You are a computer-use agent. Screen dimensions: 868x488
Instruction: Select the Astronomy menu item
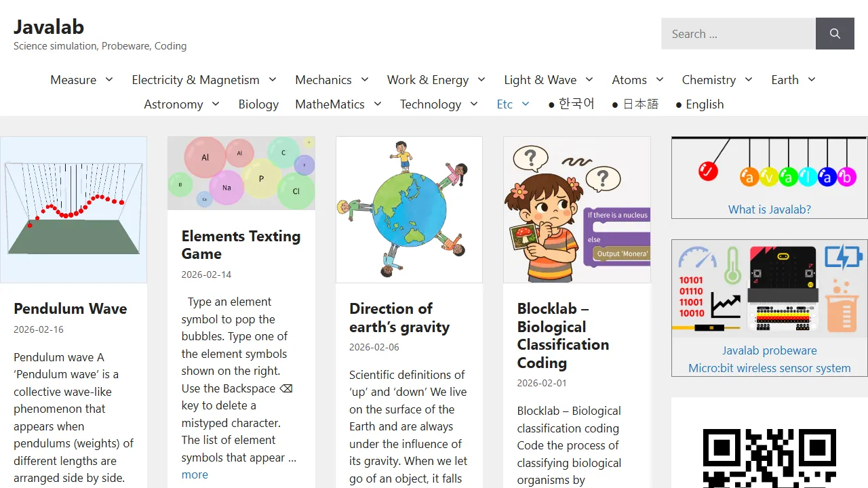[x=174, y=104]
